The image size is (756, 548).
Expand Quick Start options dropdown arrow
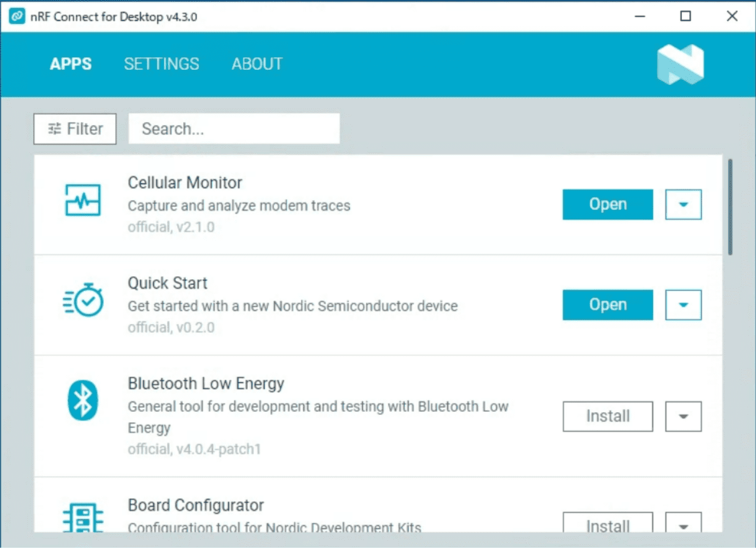[x=683, y=305]
